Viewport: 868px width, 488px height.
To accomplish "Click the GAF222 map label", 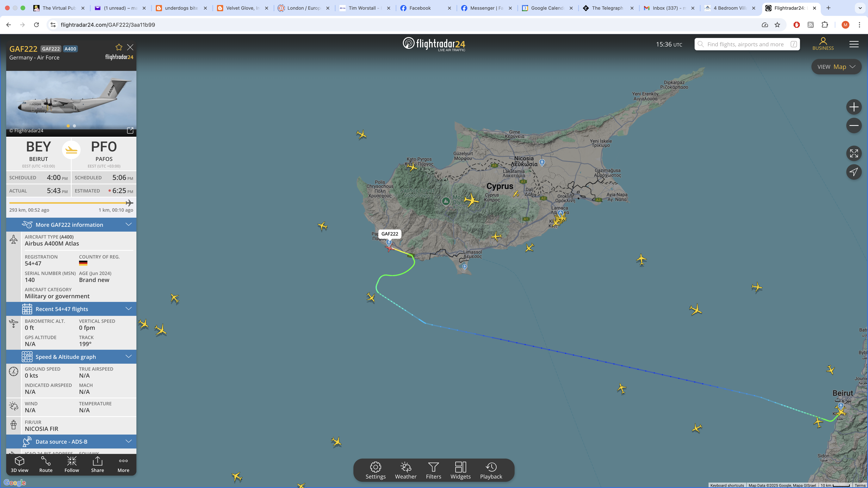I will coord(389,234).
